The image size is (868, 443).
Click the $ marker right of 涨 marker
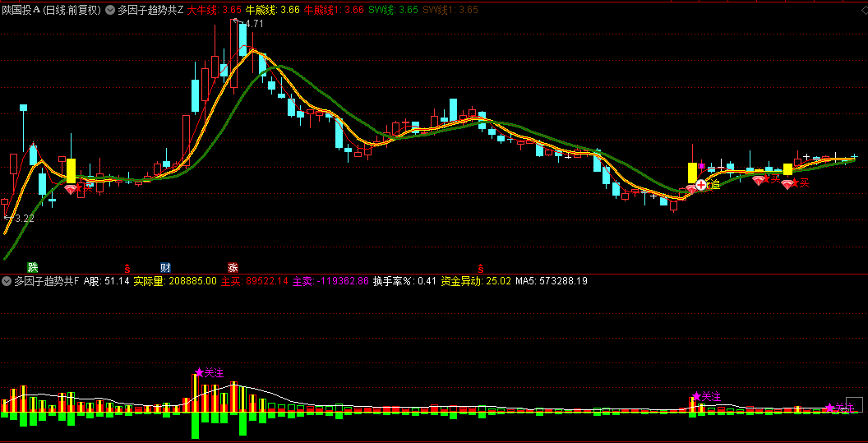coord(481,269)
